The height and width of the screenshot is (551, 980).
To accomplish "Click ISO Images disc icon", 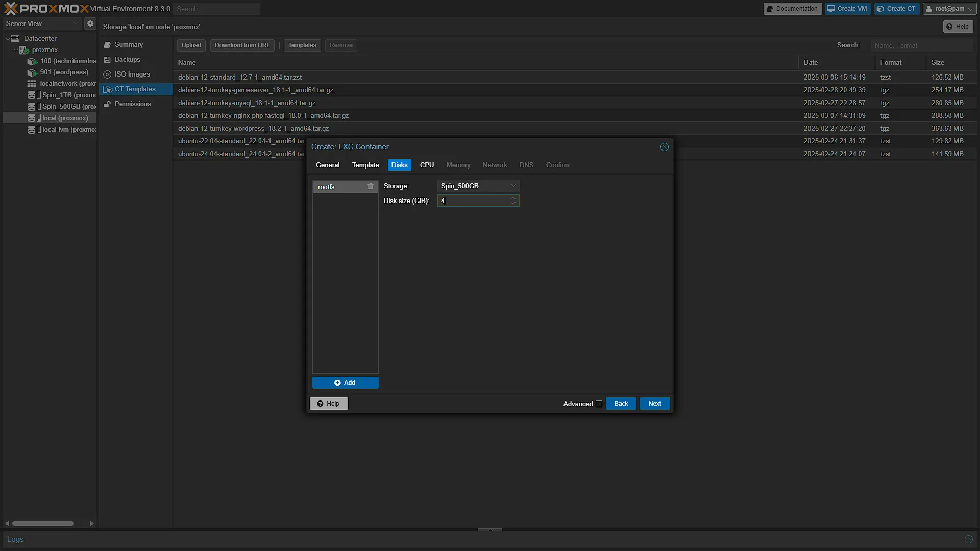I will point(107,74).
